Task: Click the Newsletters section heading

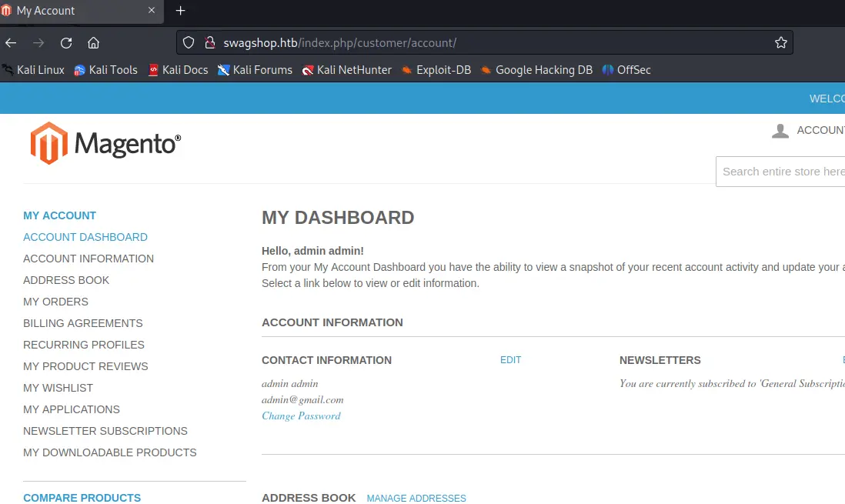Action: coord(660,360)
